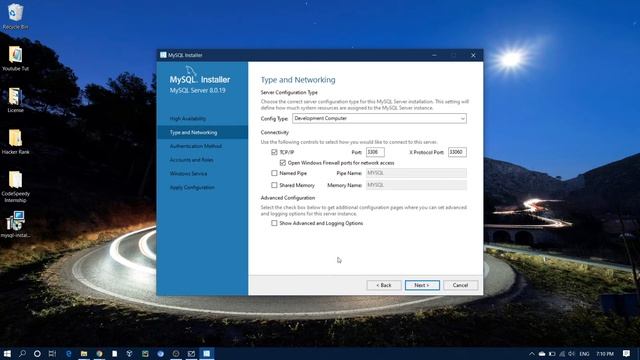640x360 pixels.
Task: Go to Apply Configuration step
Action: (192, 187)
